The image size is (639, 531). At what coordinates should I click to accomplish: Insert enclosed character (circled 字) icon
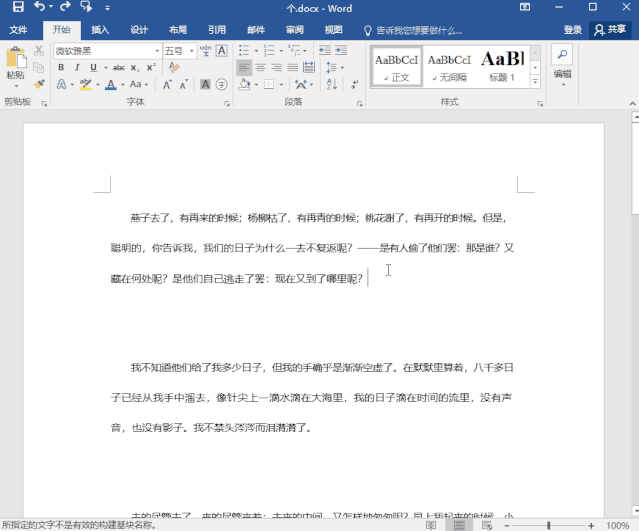click(x=222, y=84)
